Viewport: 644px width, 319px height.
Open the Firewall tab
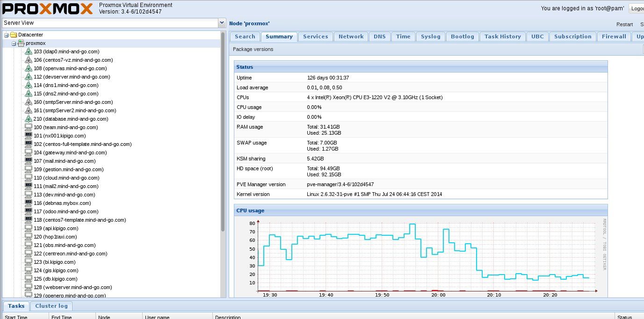click(x=614, y=36)
